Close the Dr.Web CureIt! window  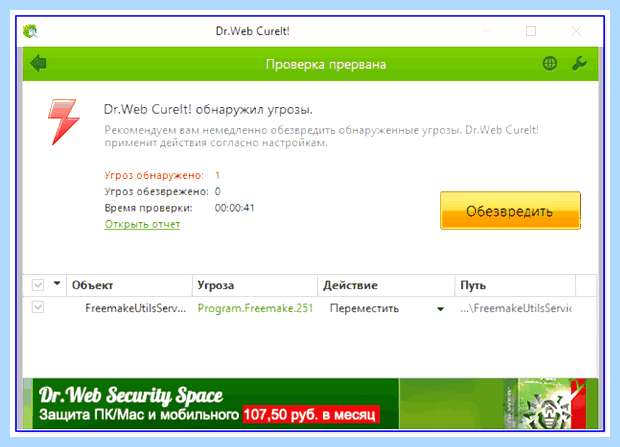[576, 31]
